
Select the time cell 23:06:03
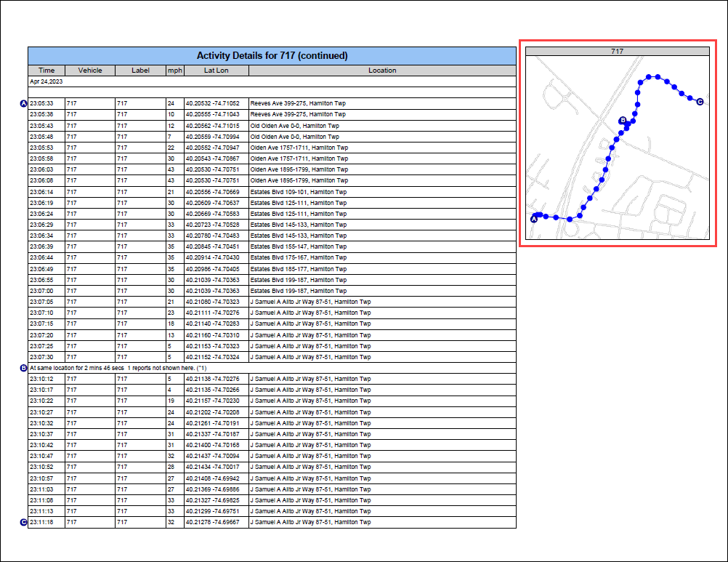pyautogui.click(x=46, y=169)
